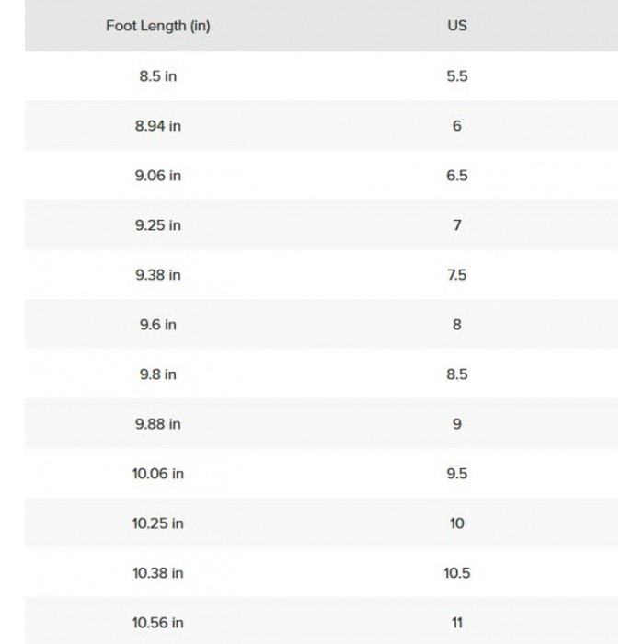Screen dimensions: 644x644
Task: Click the US size 7 cell
Action: [456, 225]
